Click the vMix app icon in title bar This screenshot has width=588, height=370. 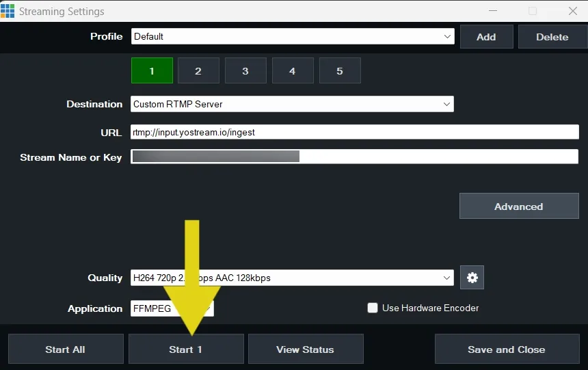pyautogui.click(x=8, y=11)
